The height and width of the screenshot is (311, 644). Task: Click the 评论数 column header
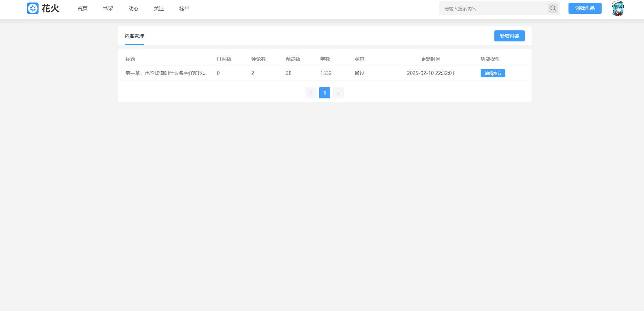pos(259,59)
